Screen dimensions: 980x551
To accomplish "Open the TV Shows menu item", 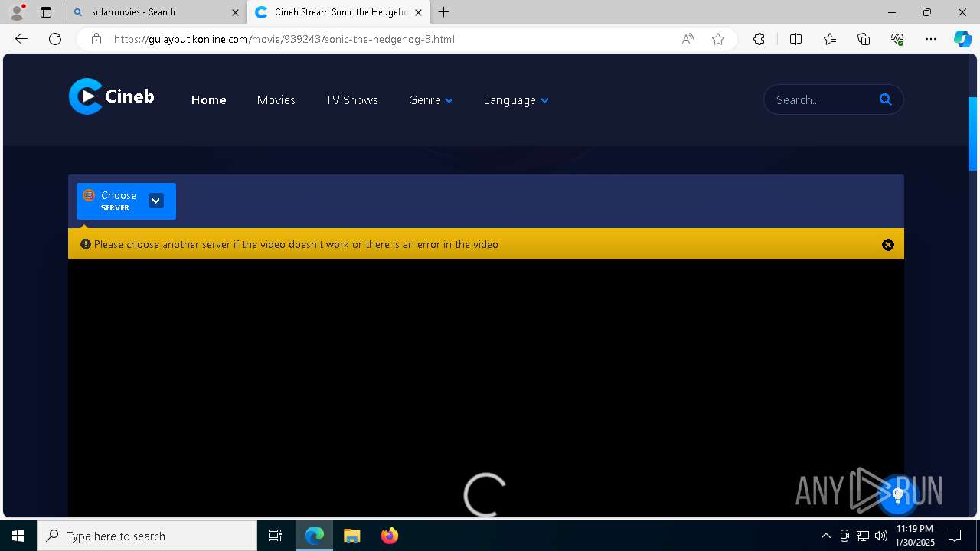I will click(351, 100).
